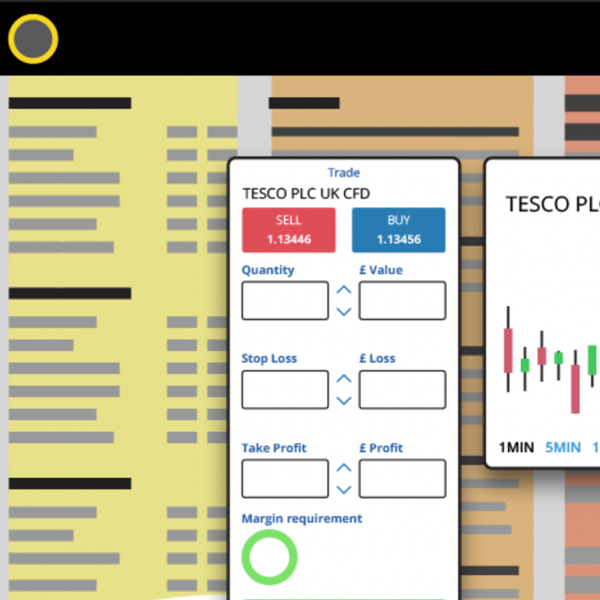600x600 pixels.
Task: Increase Quantity with the up chevron
Action: 344,290
